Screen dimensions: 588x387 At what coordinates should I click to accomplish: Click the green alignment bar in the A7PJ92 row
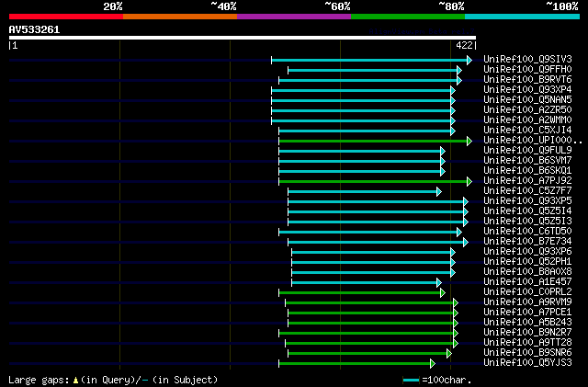click(373, 182)
